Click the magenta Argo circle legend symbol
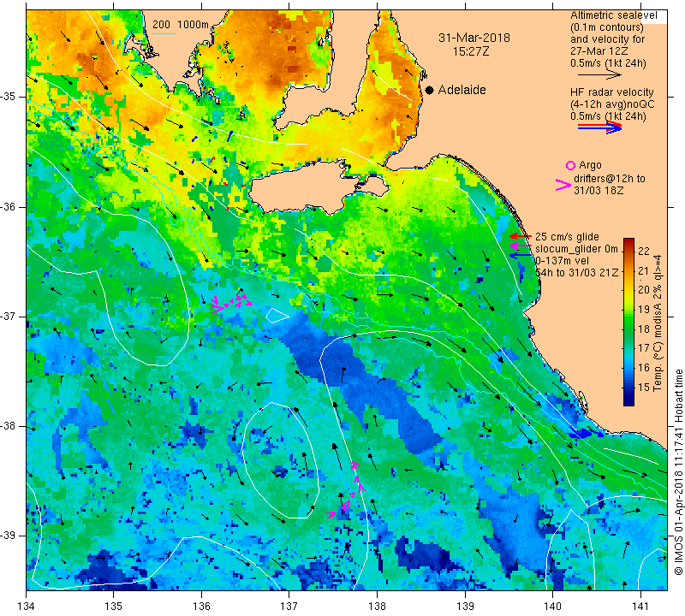This screenshot has width=685, height=616. [570, 165]
